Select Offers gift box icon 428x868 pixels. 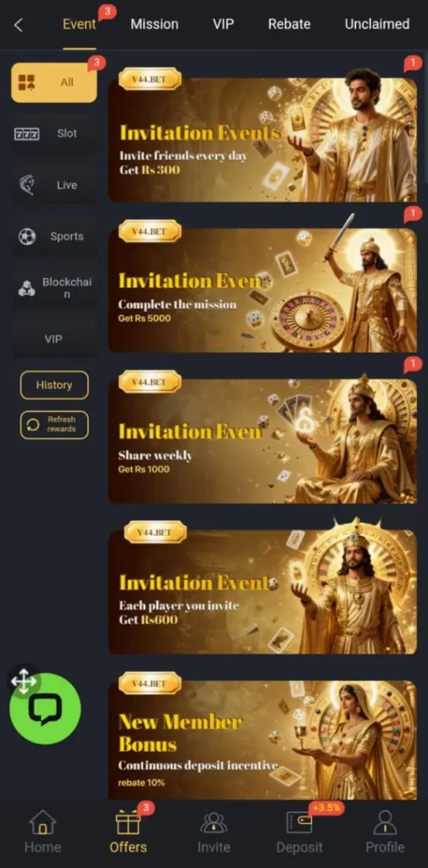pyautogui.click(x=128, y=822)
